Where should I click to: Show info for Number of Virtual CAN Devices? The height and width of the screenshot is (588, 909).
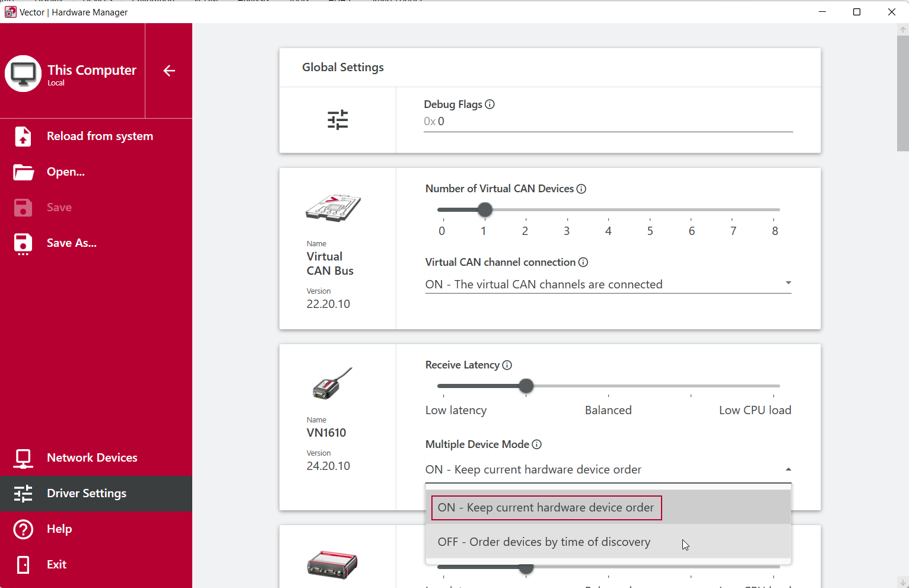click(581, 189)
